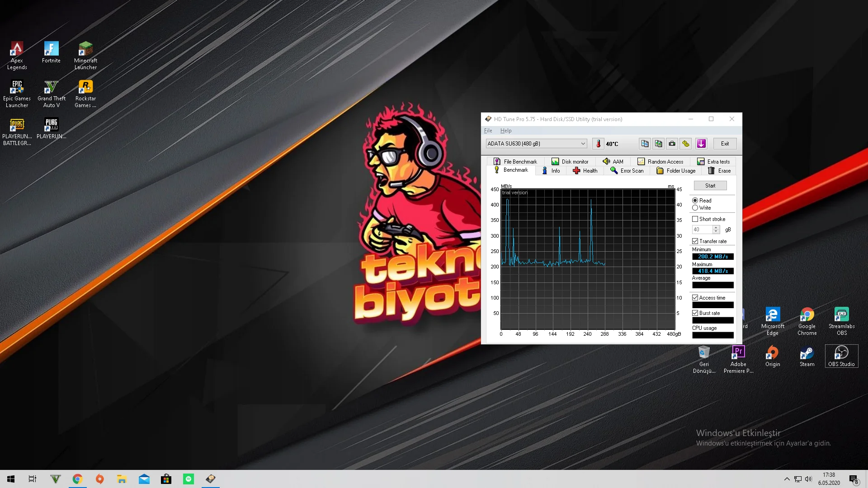
Task: Switch to the Health tab
Action: [585, 171]
